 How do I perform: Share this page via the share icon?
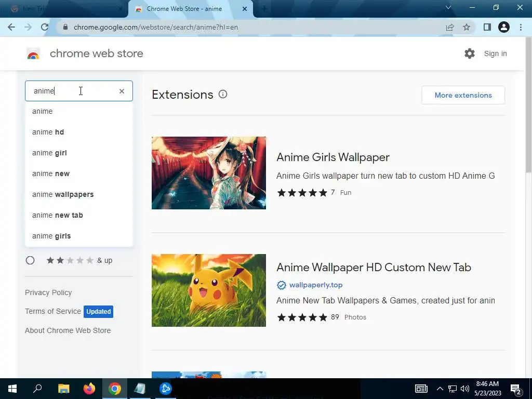[450, 27]
